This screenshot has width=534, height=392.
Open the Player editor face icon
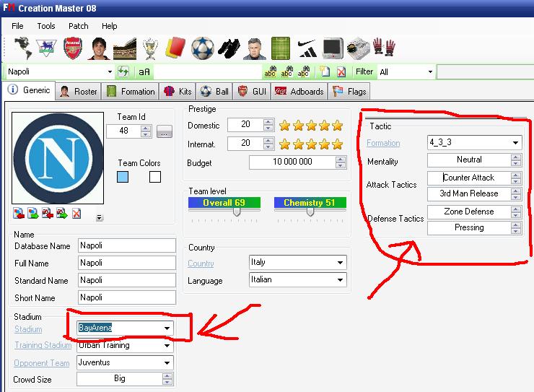(99, 48)
